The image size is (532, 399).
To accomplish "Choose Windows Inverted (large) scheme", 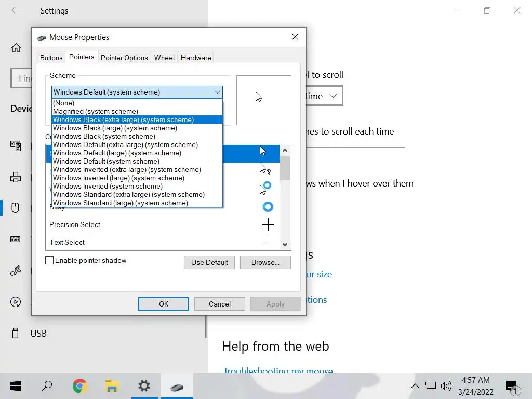I will click(x=137, y=178).
